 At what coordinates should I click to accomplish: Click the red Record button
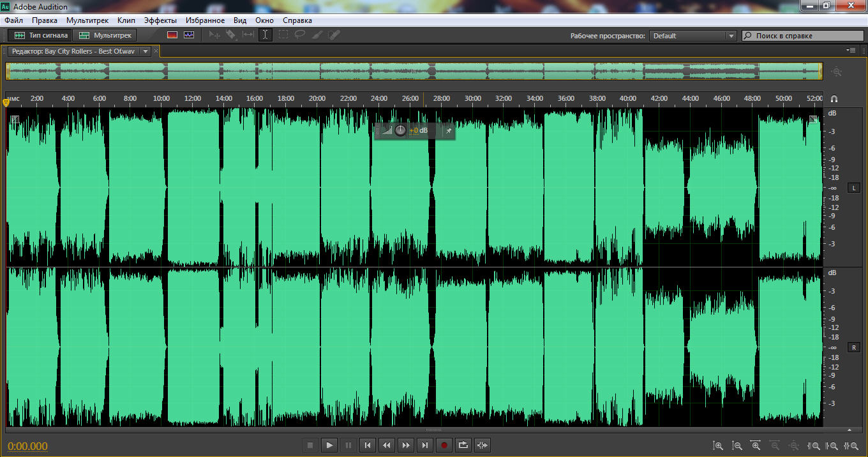tap(444, 445)
